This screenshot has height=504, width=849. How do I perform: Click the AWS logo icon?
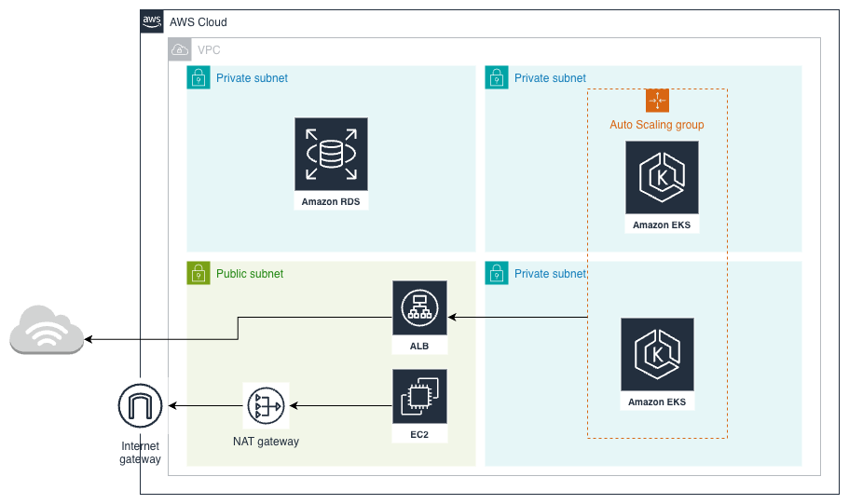click(152, 21)
